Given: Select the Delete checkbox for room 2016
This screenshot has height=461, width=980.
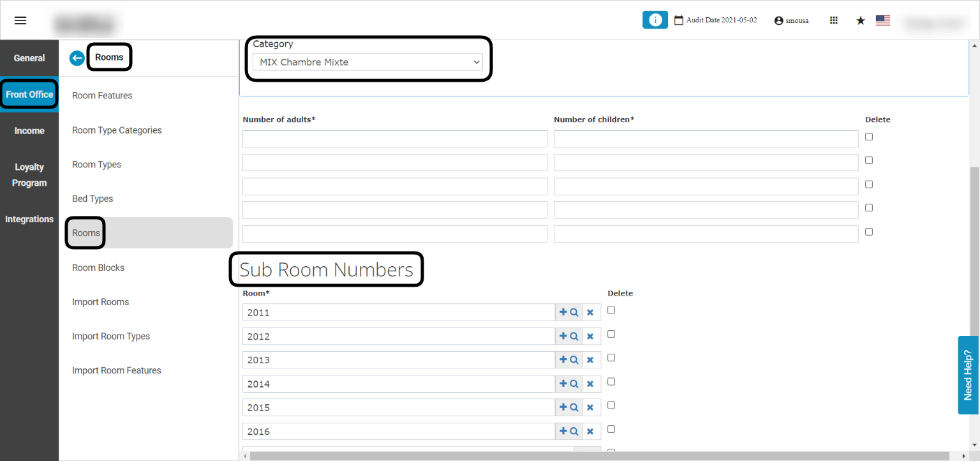Looking at the screenshot, I should coord(611,429).
